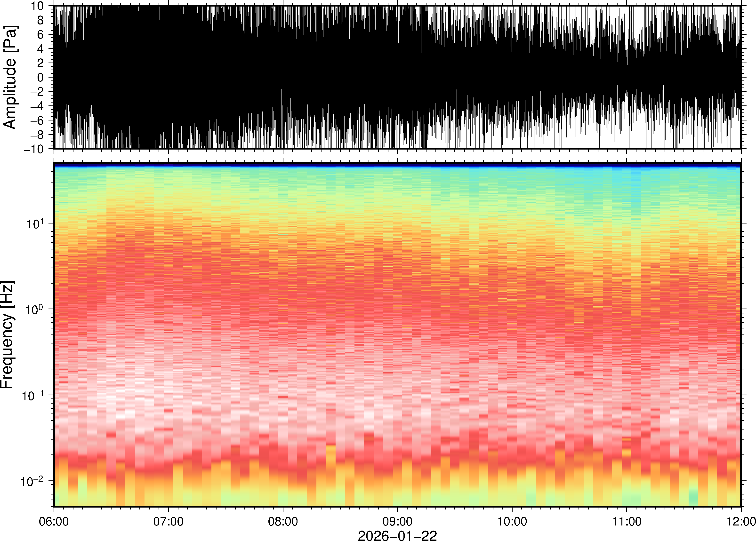
Task: Click the 10¹ frequency tick label
Action: (35, 224)
